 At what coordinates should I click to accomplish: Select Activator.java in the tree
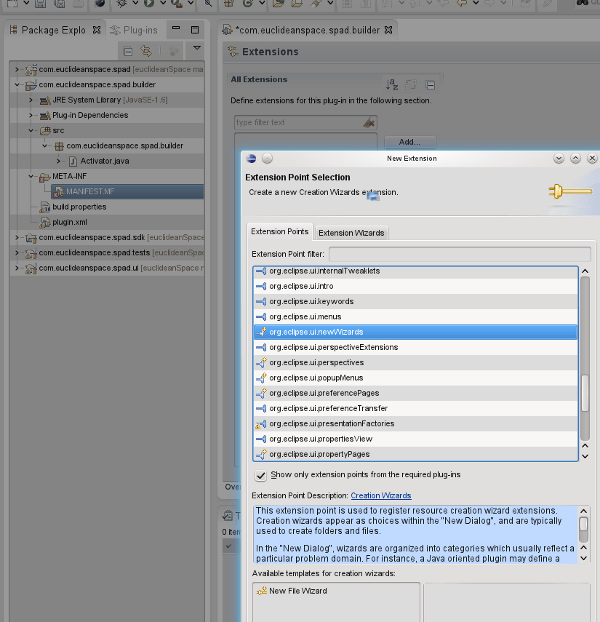coord(105,161)
